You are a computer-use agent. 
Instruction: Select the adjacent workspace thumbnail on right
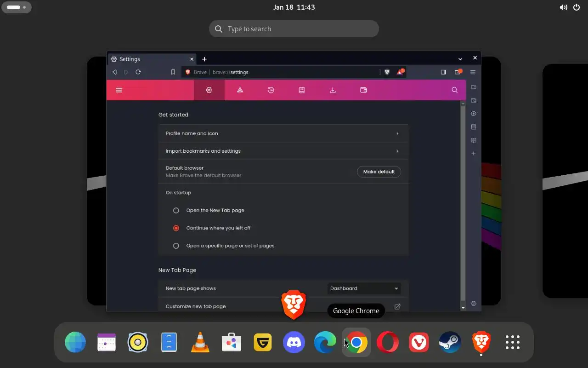pos(565,181)
